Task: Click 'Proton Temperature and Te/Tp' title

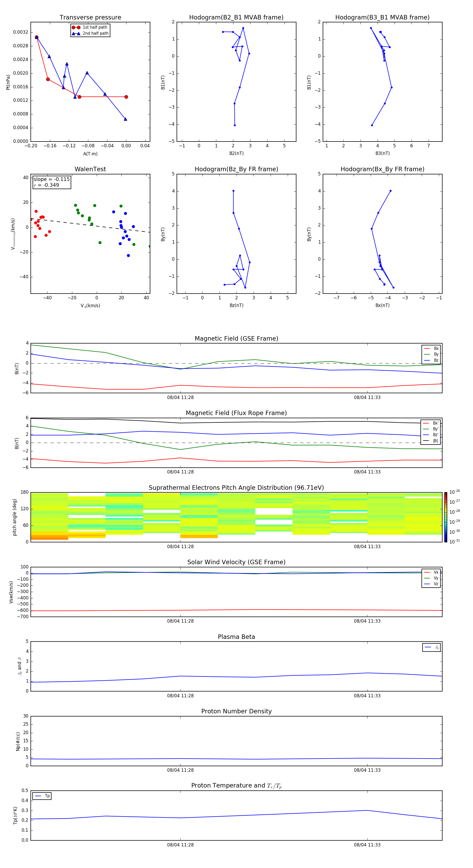Action: [x=236, y=785]
